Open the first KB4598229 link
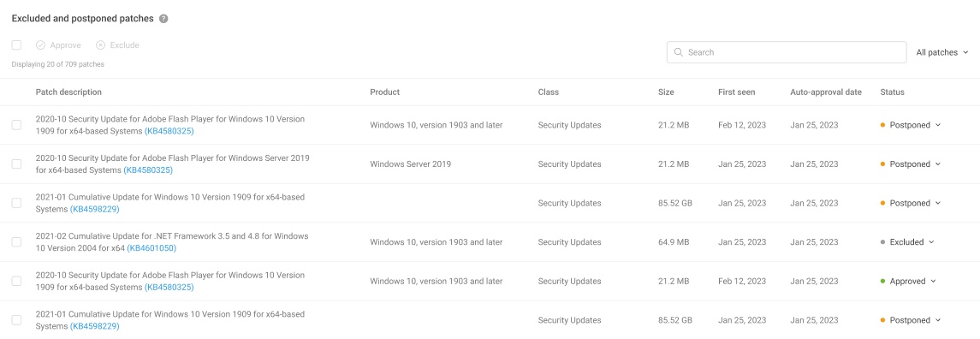980x339 pixels. [94, 210]
